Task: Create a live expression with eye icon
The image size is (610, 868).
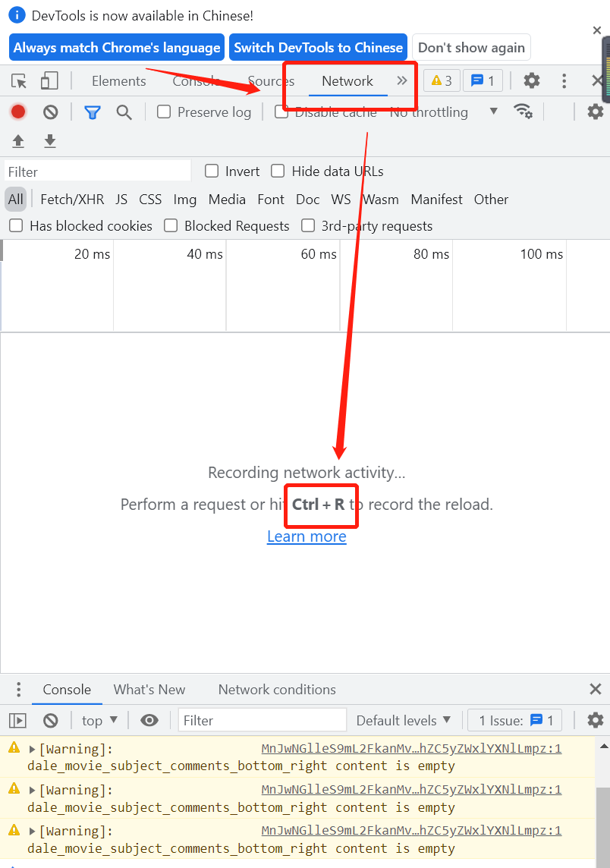Action: click(x=149, y=720)
